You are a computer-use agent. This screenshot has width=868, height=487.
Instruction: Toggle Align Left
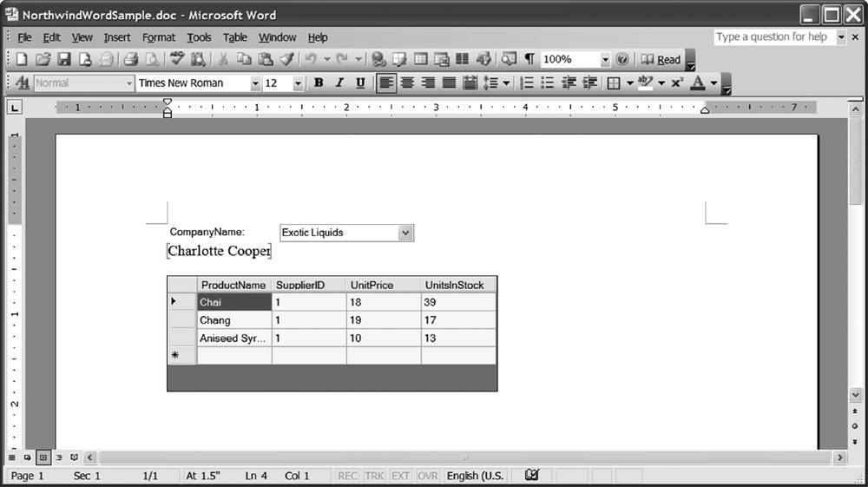386,83
